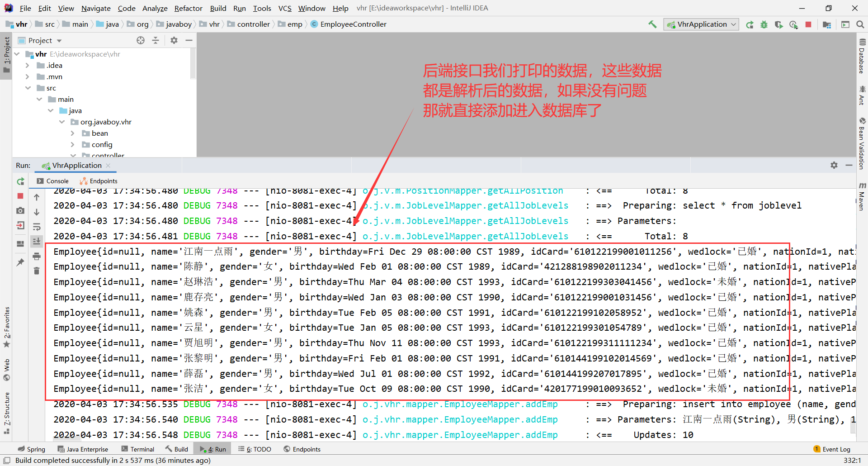Stop the running application (red square, top toolbar)
868x466 pixels.
point(808,24)
